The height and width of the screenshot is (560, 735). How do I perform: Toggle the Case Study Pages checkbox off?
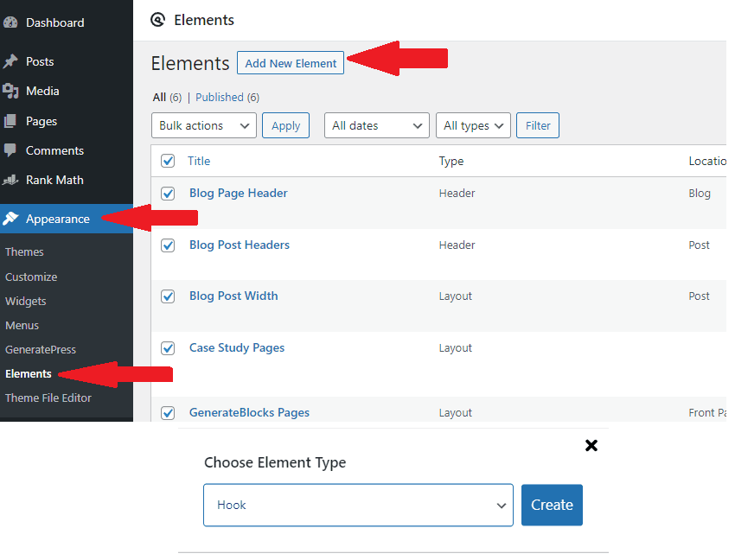click(167, 347)
